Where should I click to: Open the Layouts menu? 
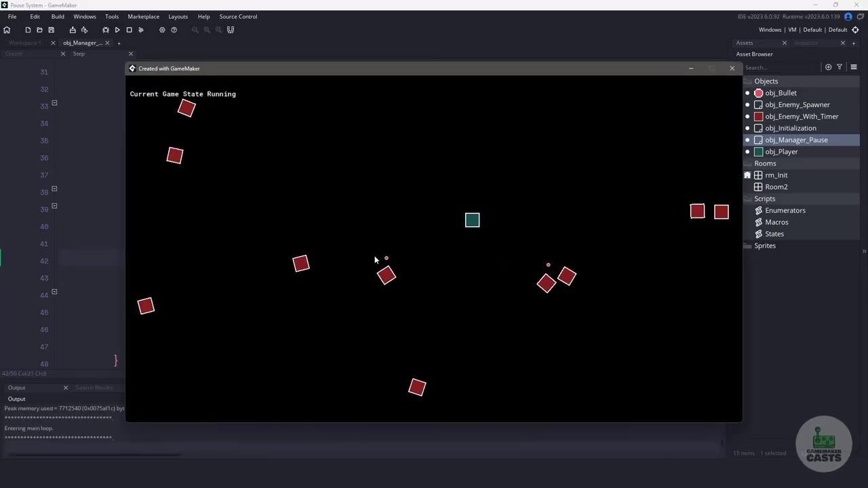178,16
